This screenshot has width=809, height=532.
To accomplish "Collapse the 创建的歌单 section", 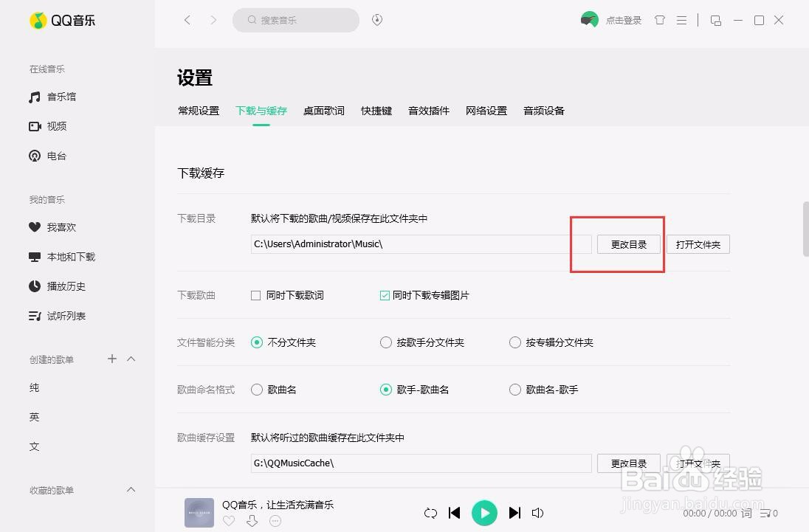I will point(131,359).
